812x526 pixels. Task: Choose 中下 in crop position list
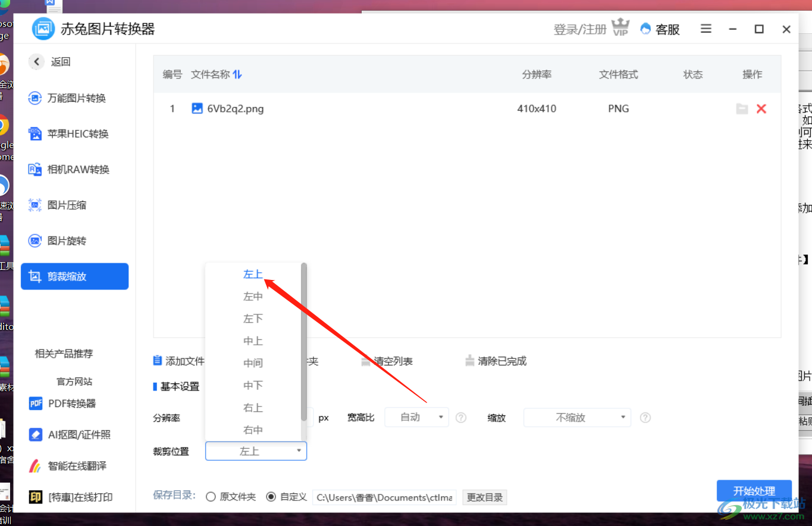[x=253, y=386]
